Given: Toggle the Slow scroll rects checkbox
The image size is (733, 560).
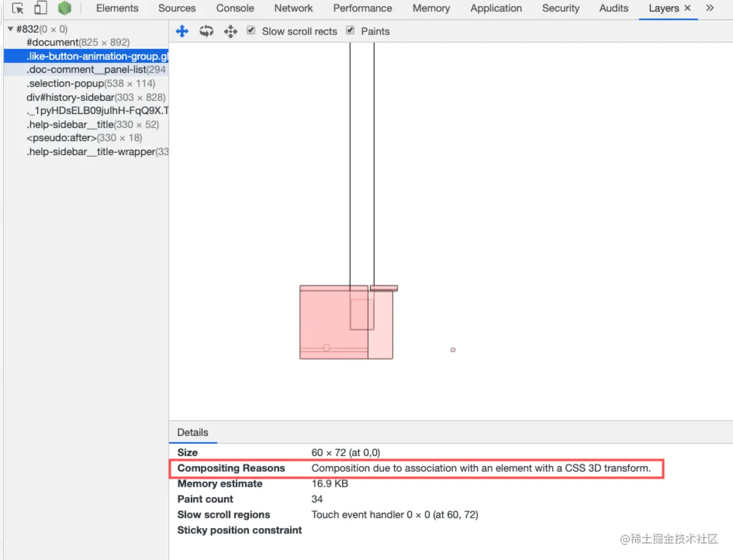Looking at the screenshot, I should (251, 30).
